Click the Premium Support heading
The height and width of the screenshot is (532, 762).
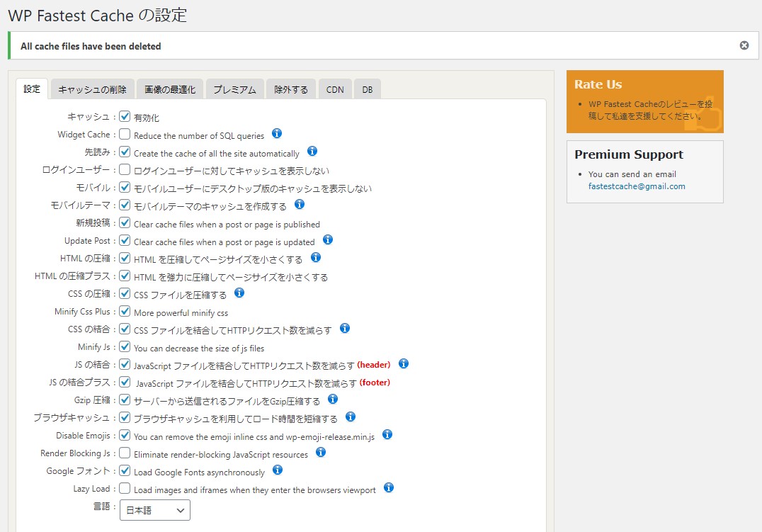[629, 154]
